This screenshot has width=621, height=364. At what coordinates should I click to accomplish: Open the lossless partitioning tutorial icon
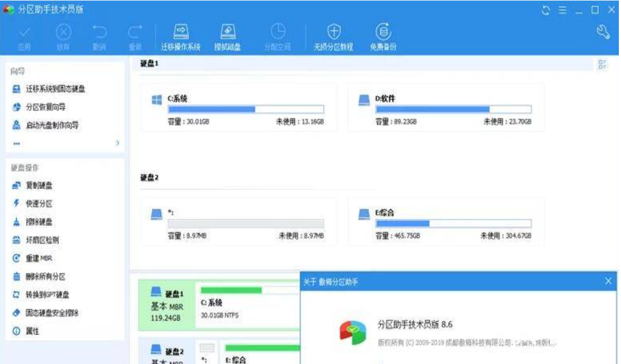tap(333, 34)
